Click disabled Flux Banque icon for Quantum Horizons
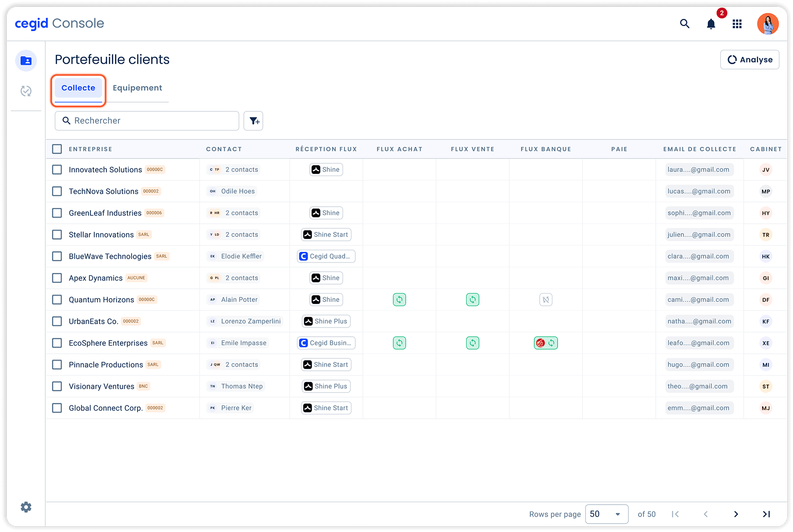This screenshot has width=793, height=532. coord(546,299)
